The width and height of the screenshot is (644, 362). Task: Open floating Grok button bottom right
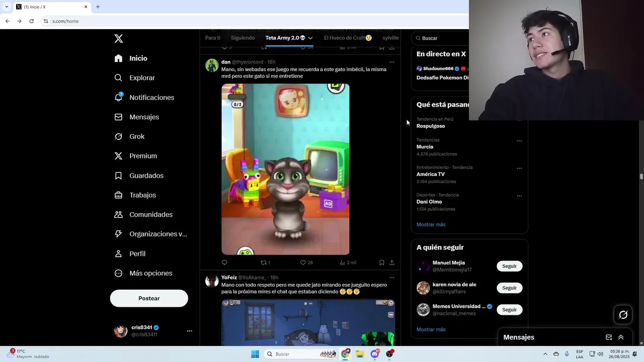coord(623,315)
